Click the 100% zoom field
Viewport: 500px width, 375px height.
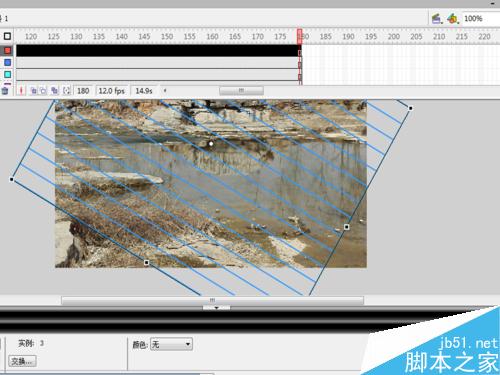[x=480, y=18]
